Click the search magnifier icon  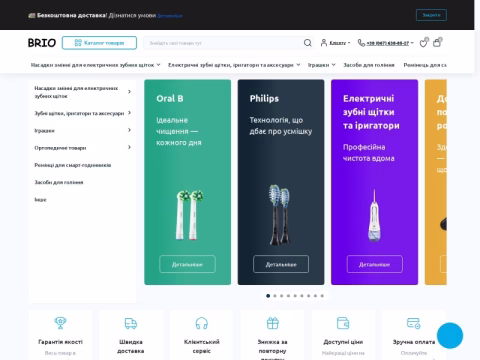click(x=308, y=43)
